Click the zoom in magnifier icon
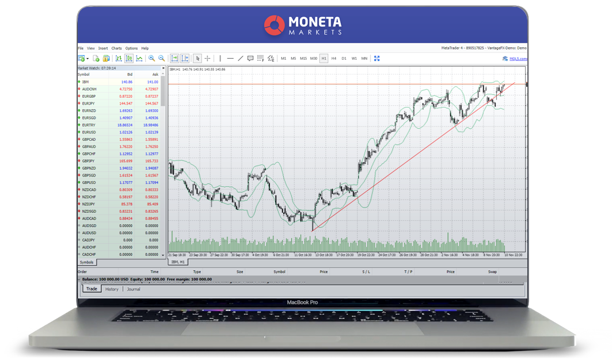Image resolution: width=616 pixels, height=364 pixels. 151,59
